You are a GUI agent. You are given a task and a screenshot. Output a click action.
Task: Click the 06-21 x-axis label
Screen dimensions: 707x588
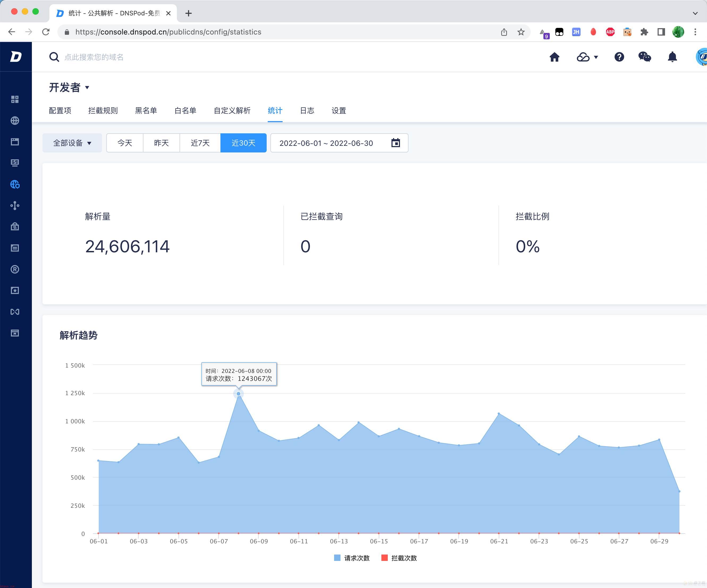(x=499, y=541)
